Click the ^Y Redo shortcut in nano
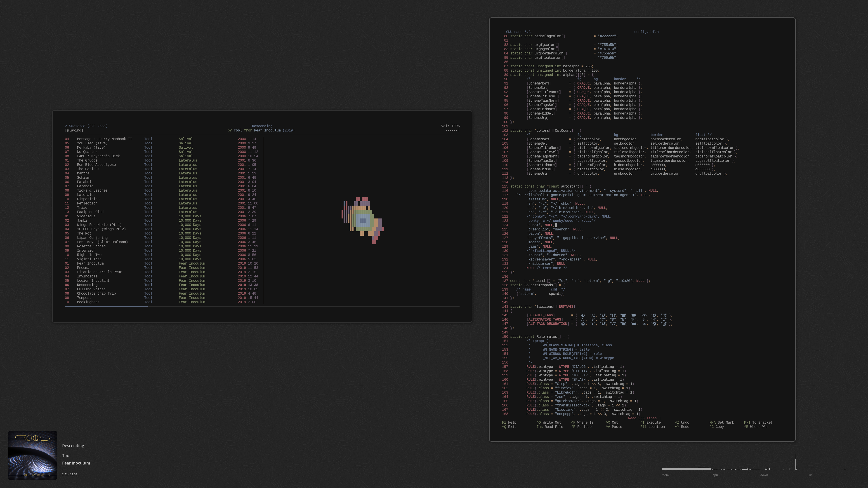The height and width of the screenshot is (488, 868). 682,427
